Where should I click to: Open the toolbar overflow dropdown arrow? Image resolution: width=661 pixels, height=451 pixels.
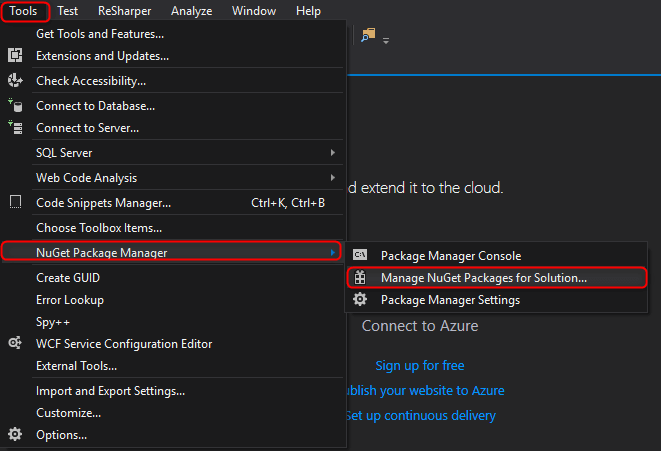pyautogui.click(x=386, y=41)
